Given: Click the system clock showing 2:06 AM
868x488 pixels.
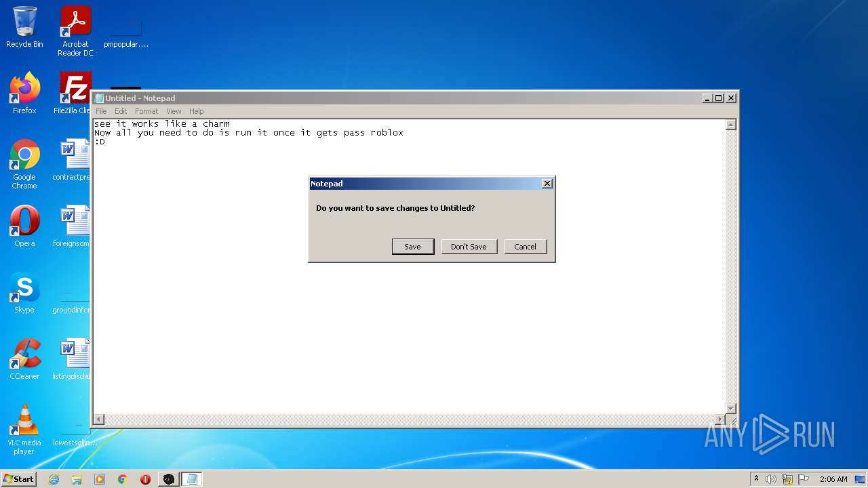Looking at the screenshot, I should pos(833,479).
